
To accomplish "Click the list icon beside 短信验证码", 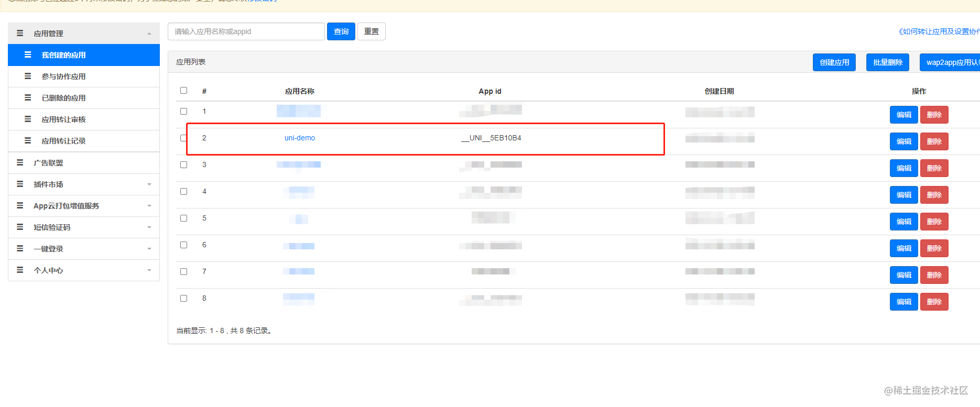I will (20, 227).
